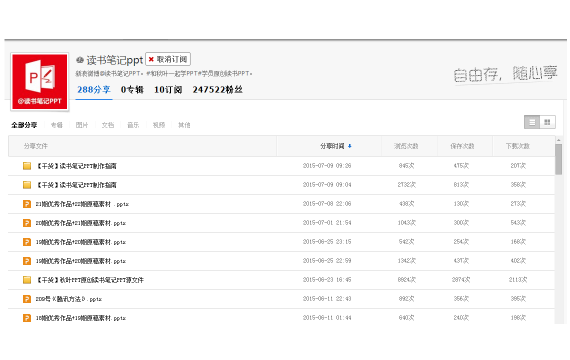Filter shares by 其他
570x360 pixels.
click(x=184, y=125)
